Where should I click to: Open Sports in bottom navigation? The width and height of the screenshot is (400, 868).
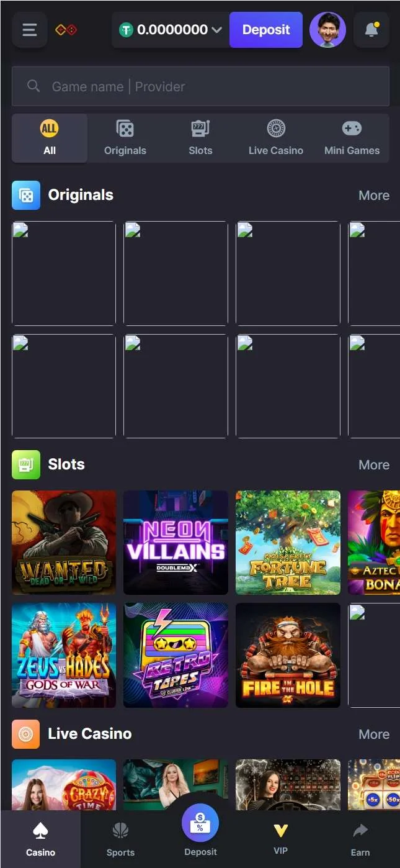tap(120, 839)
